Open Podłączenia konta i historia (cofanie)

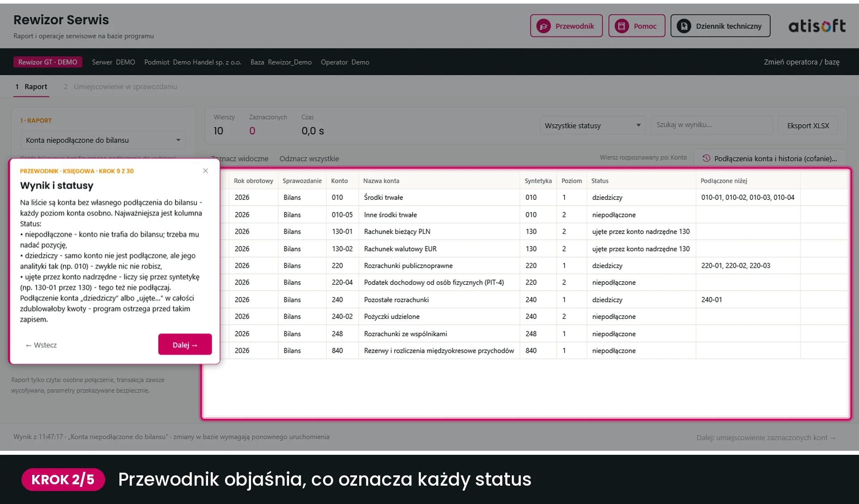(x=770, y=158)
